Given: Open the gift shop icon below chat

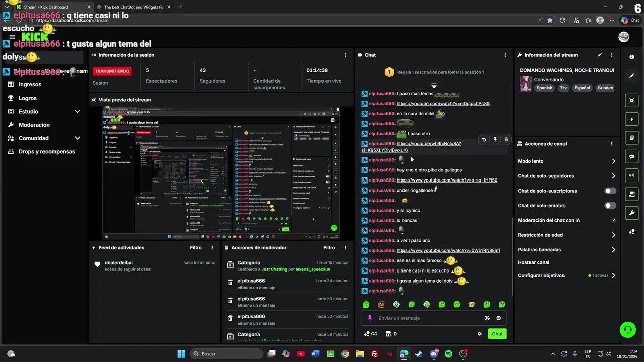Looking at the screenshot, I should (388, 334).
